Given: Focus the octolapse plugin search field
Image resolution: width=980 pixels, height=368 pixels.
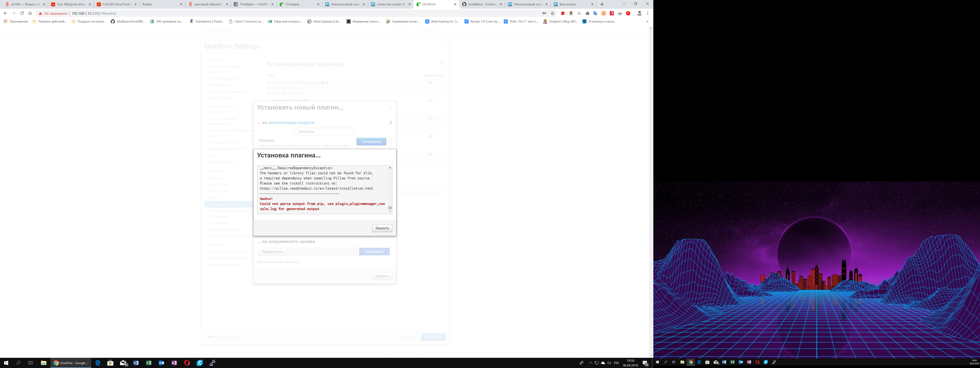Looking at the screenshot, I should (324, 131).
